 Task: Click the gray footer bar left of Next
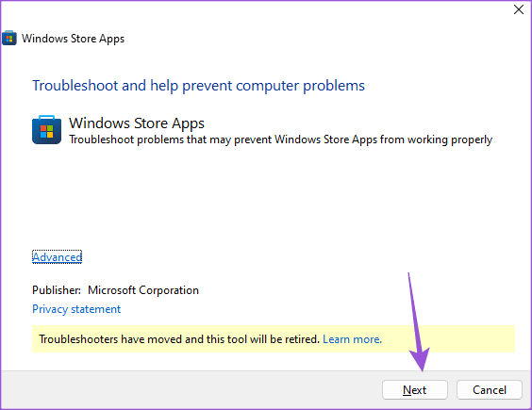point(190,390)
